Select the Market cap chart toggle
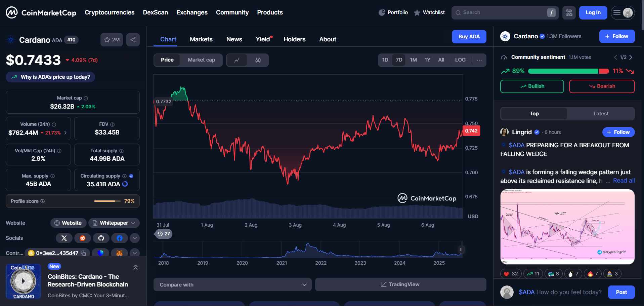Screen dimensions: 644x306 pyautogui.click(x=201, y=60)
